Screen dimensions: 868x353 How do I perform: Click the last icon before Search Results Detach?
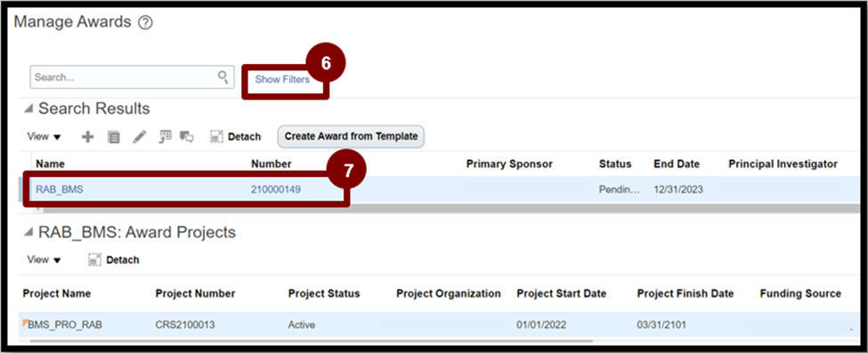click(187, 137)
